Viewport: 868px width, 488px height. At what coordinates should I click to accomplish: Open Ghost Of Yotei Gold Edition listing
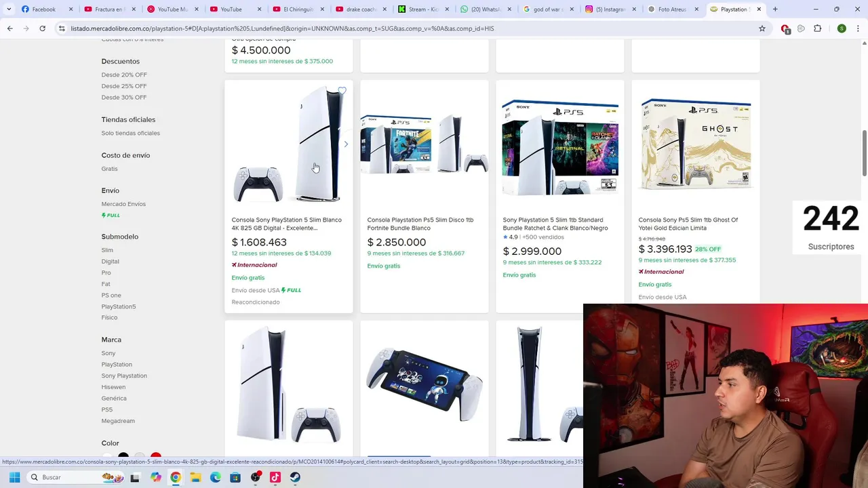coord(688,224)
